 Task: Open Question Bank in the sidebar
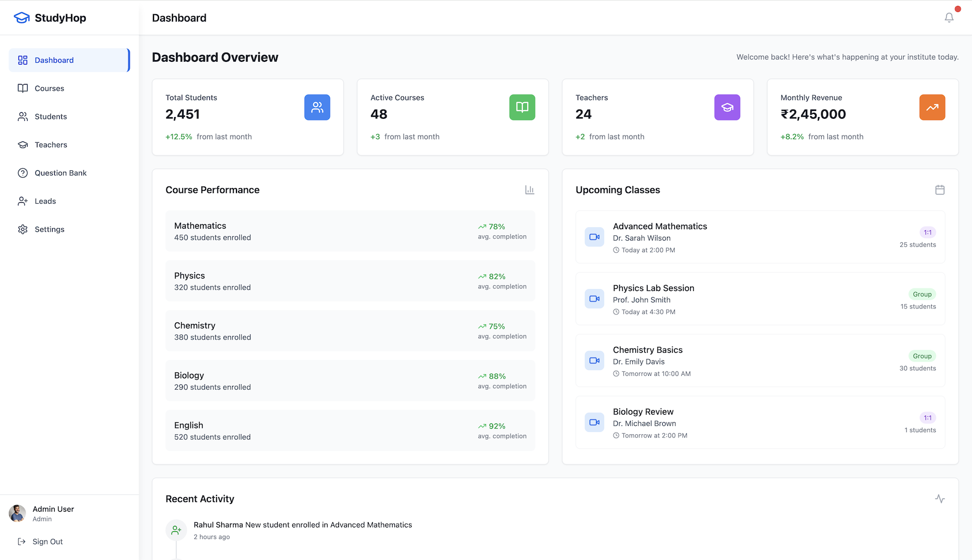pos(60,173)
